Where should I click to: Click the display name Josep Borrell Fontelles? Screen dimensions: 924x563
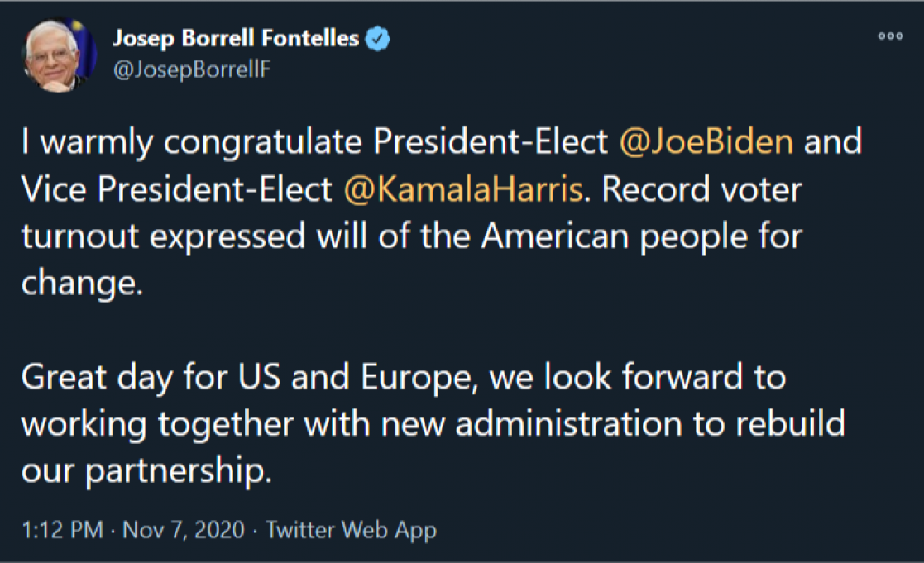236,38
